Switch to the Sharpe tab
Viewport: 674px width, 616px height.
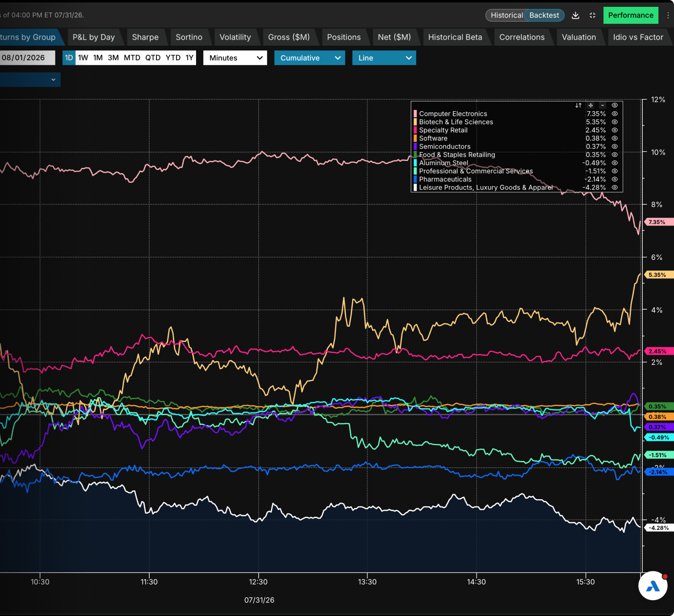[x=145, y=37]
